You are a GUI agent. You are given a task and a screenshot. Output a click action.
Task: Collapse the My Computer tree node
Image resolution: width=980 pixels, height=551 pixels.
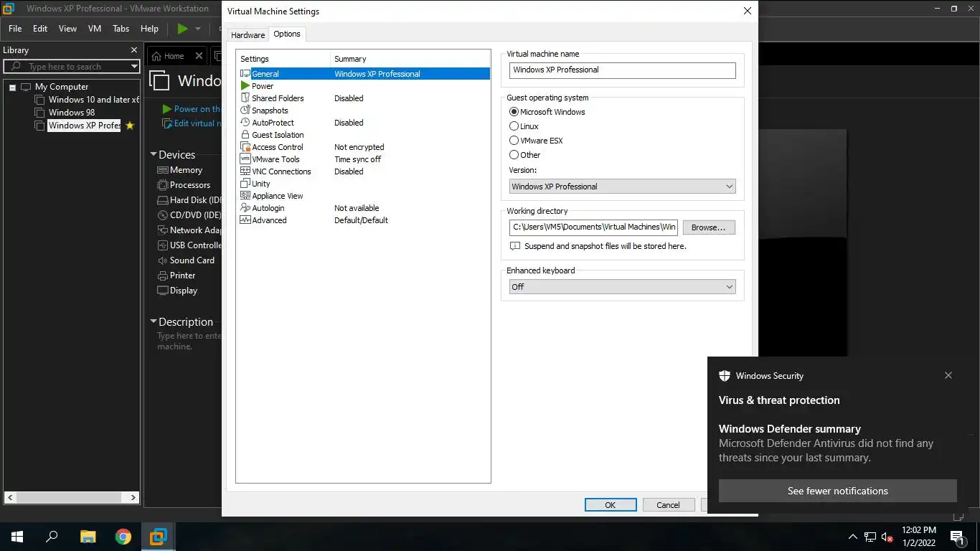[12, 87]
